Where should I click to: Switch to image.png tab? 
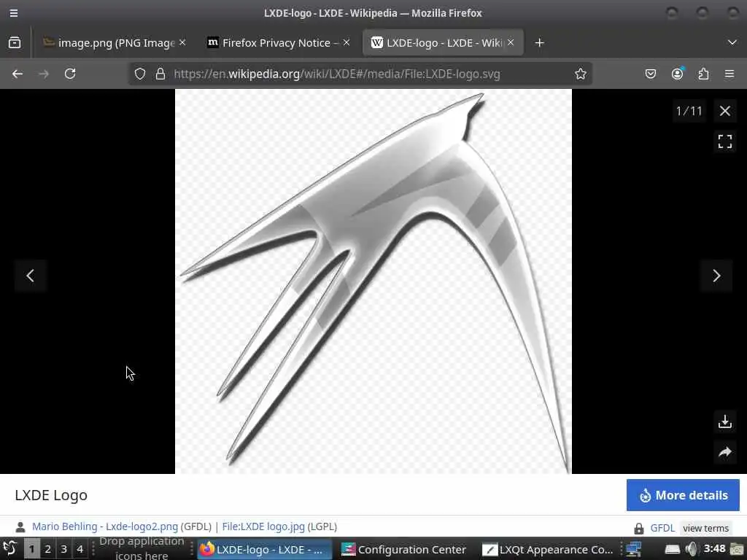click(115, 43)
